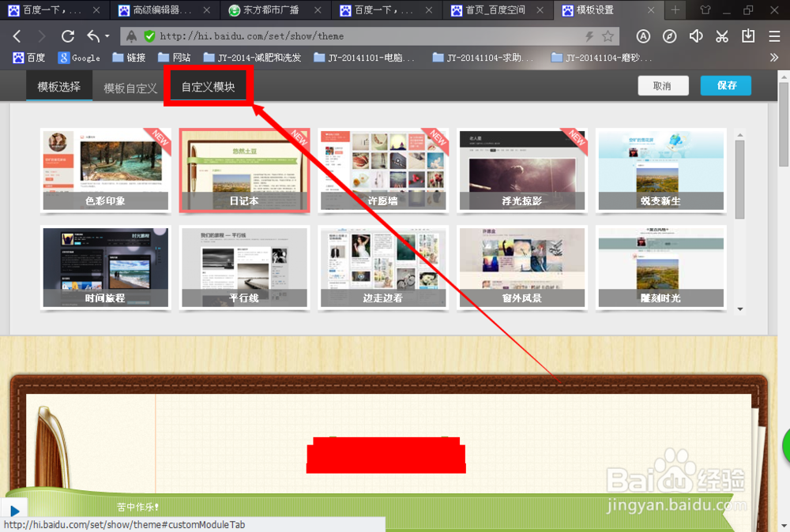This screenshot has width=790, height=532.
Task: Open the undo arrow dropdown caret
Action: click(107, 36)
